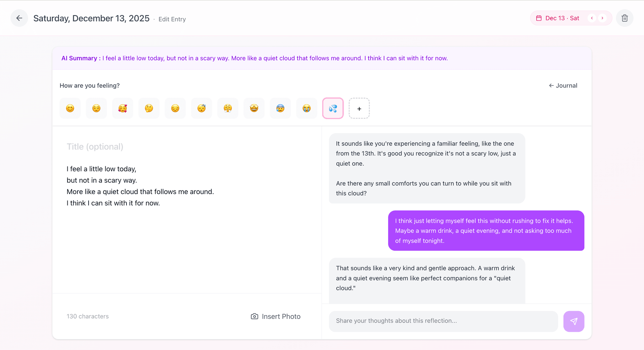
Task: Click the back arrow beside the date
Action: (x=19, y=18)
